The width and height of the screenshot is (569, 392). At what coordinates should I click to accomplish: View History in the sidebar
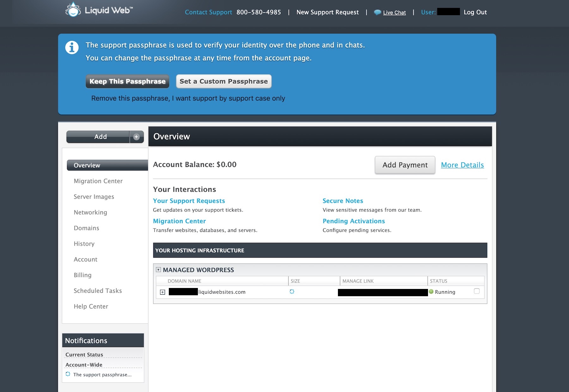coord(84,244)
